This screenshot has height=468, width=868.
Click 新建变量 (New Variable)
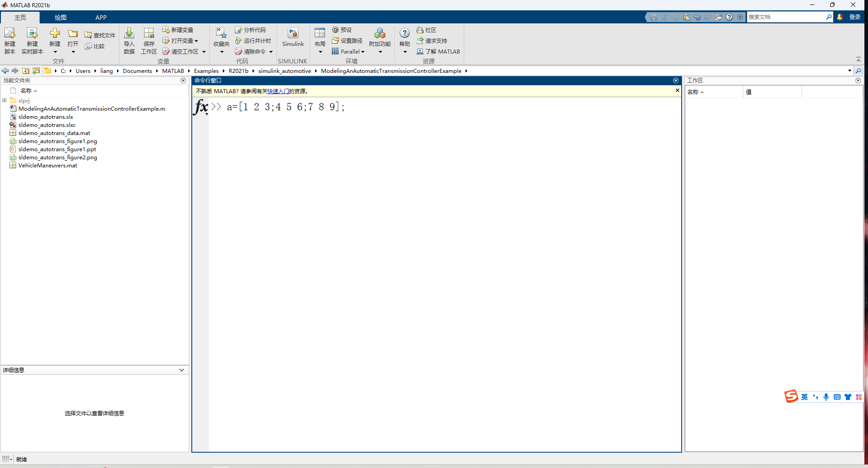pos(178,30)
